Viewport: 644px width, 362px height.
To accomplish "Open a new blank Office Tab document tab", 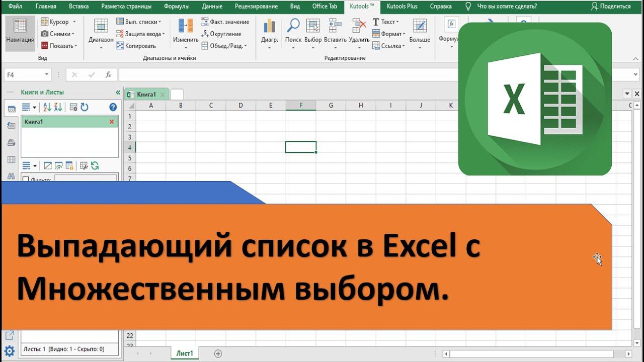I will 177,94.
